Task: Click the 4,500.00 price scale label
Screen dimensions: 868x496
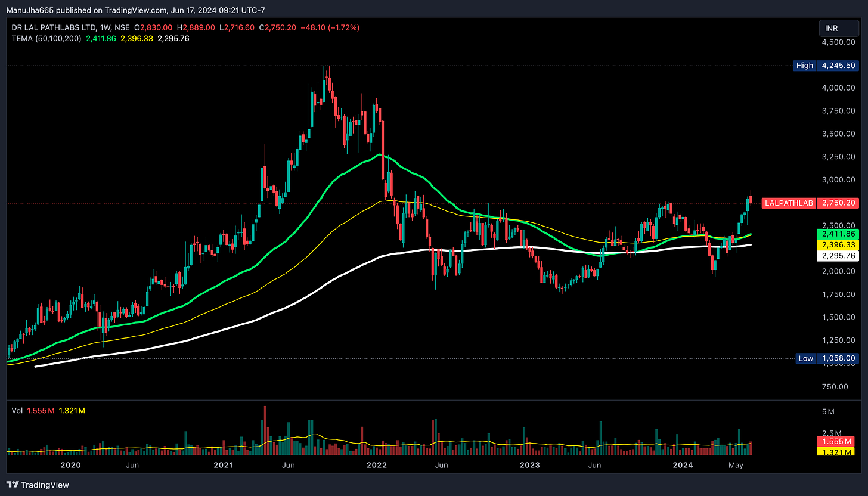Action: [x=838, y=42]
